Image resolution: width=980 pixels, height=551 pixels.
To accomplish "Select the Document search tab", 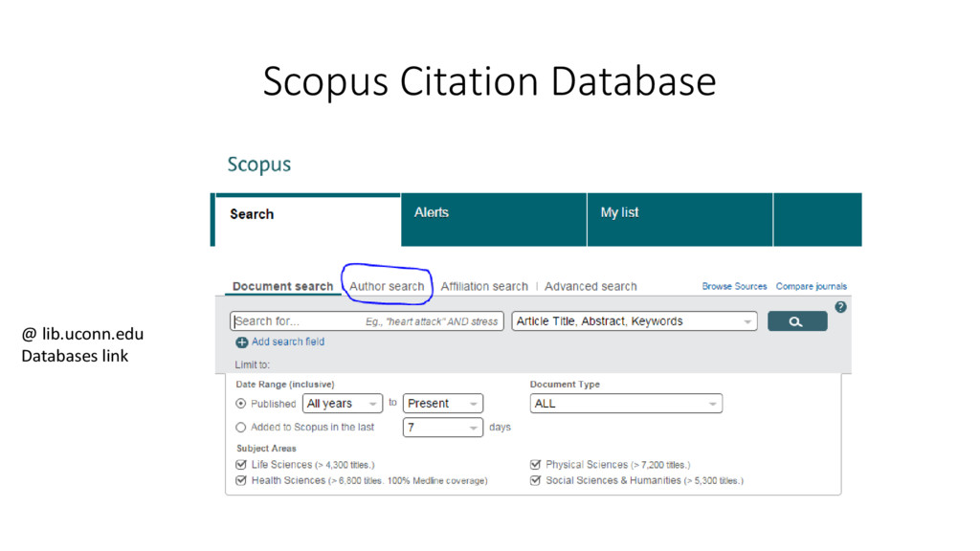I will pyautogui.click(x=282, y=286).
